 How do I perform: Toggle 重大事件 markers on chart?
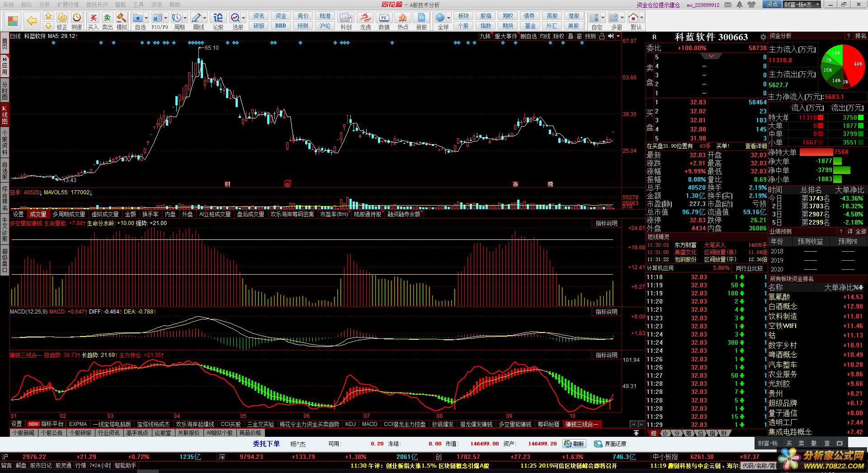coord(506,36)
